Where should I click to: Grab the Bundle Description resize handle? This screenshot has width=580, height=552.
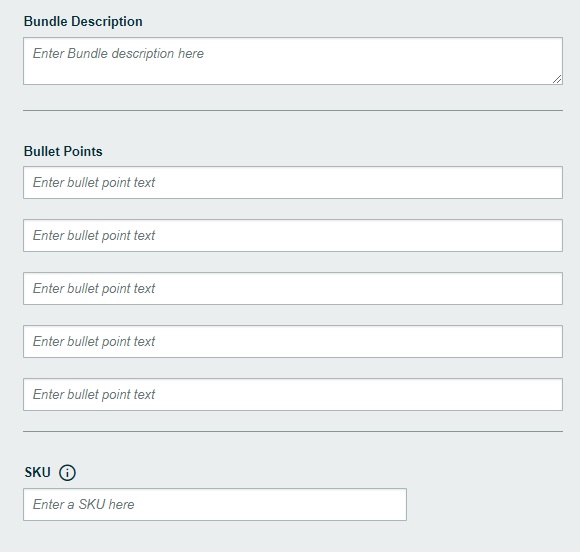click(557, 79)
